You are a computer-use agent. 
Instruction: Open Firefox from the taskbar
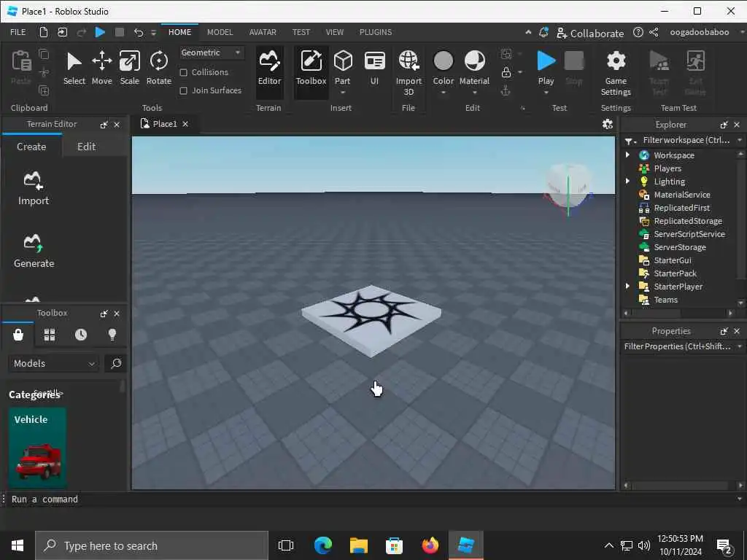[x=430, y=545]
